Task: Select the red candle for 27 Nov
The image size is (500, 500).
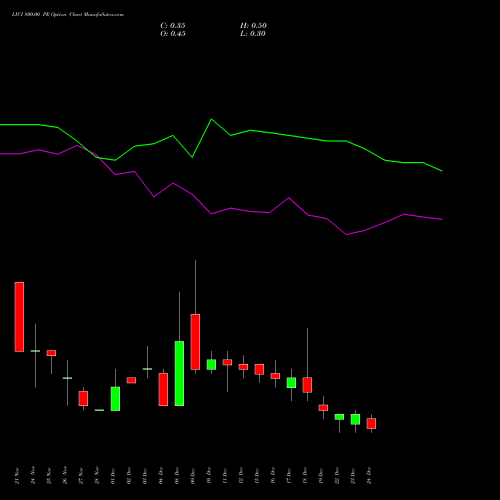Action: click(83, 398)
